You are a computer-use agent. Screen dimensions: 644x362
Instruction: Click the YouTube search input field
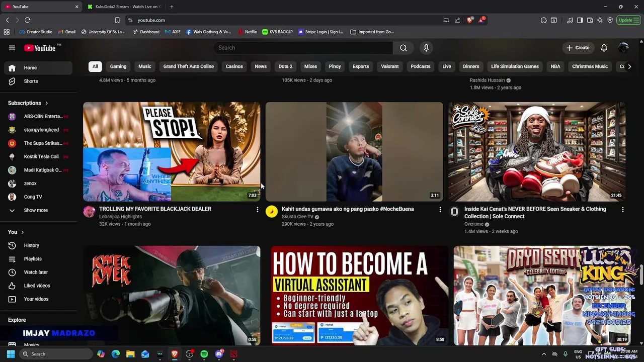[x=303, y=48]
